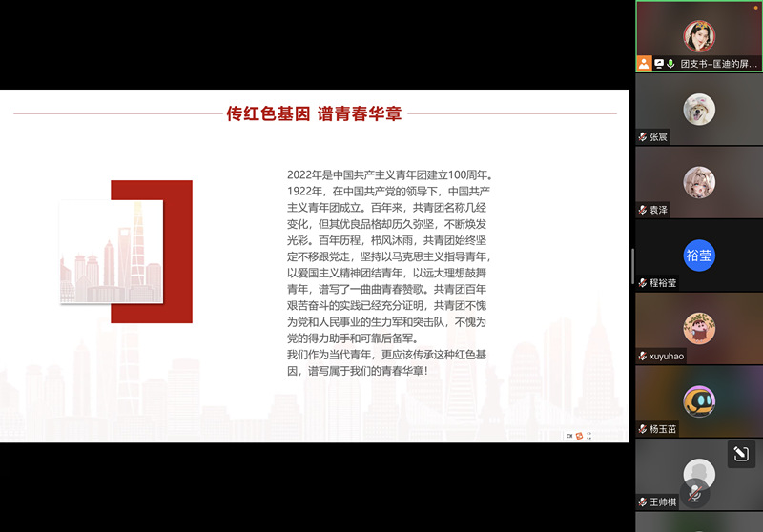The height and width of the screenshot is (532, 763).
Task: Click the green microphone icon of presenter
Action: point(671,64)
